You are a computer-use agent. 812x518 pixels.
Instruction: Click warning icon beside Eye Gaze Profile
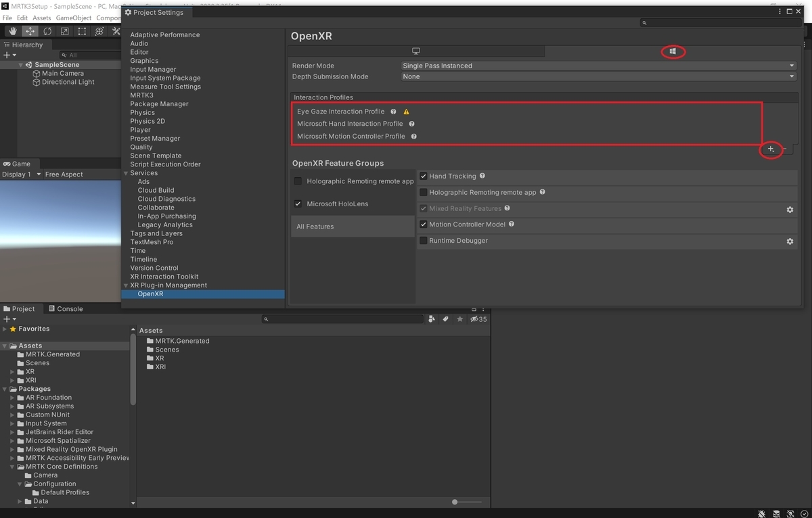click(x=406, y=112)
